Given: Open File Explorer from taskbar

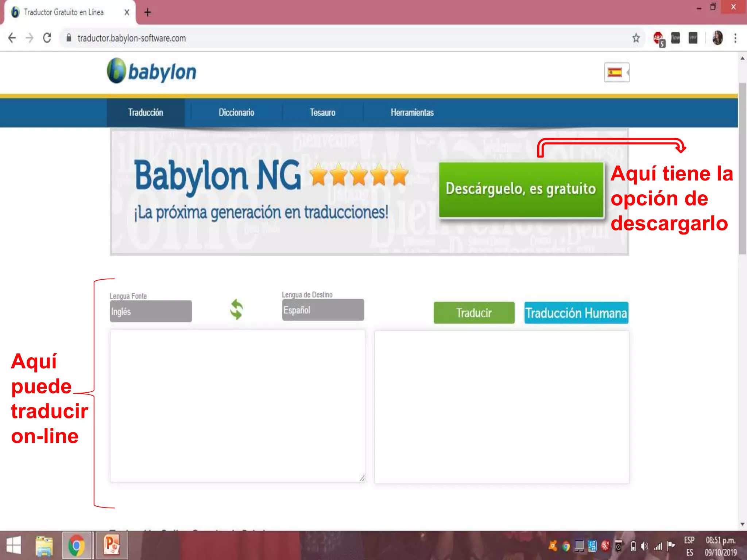Looking at the screenshot, I should tap(44, 545).
